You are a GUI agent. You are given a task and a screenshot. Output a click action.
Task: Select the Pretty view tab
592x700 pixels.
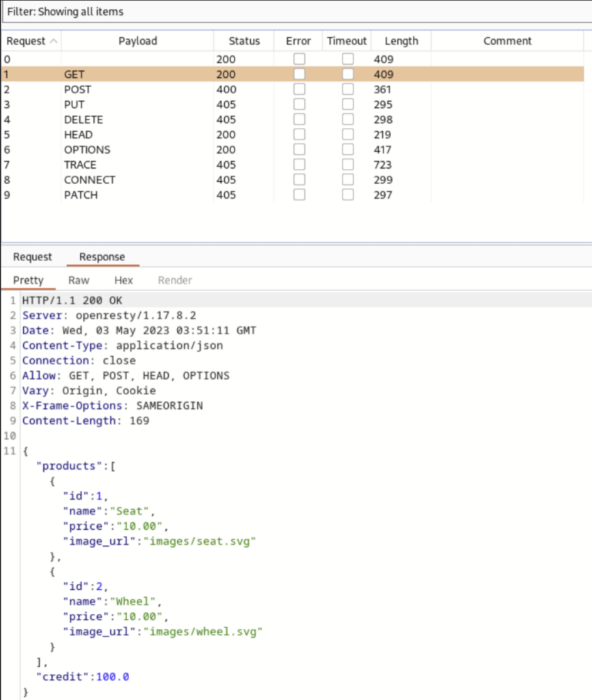29,280
